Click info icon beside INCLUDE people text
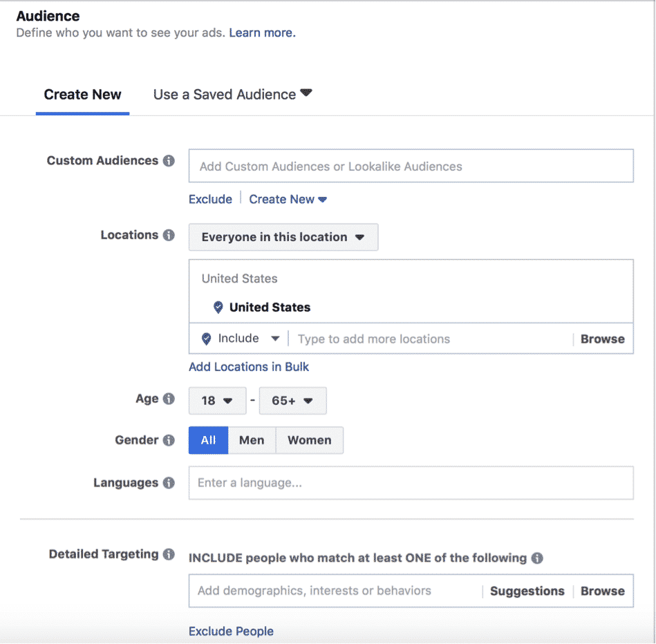Viewport: 656px width, 644px height. [537, 558]
